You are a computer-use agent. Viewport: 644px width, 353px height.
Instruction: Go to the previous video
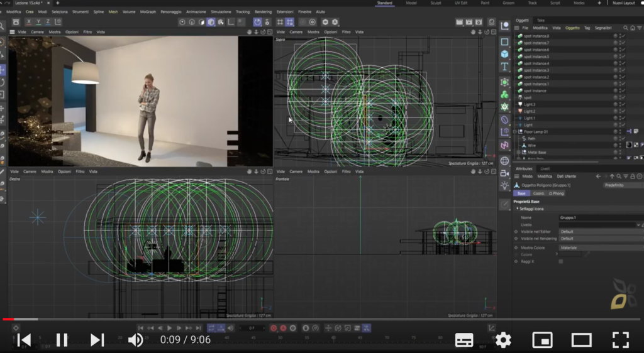25,340
